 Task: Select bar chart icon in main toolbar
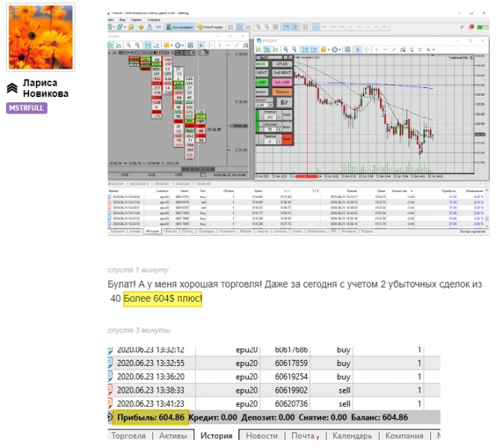pos(231,27)
